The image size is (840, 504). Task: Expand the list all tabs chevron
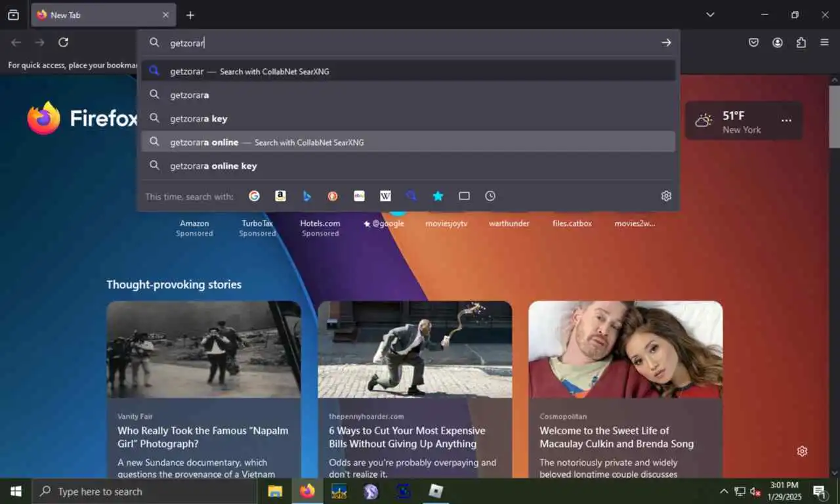pyautogui.click(x=710, y=14)
